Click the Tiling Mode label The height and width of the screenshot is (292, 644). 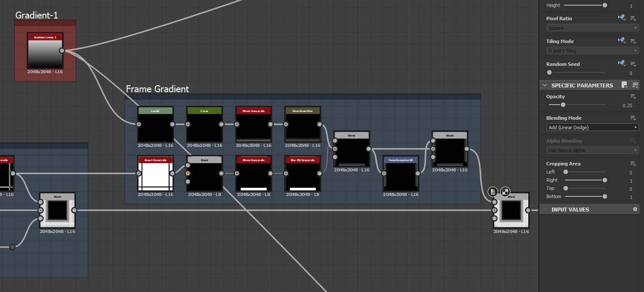click(x=560, y=41)
